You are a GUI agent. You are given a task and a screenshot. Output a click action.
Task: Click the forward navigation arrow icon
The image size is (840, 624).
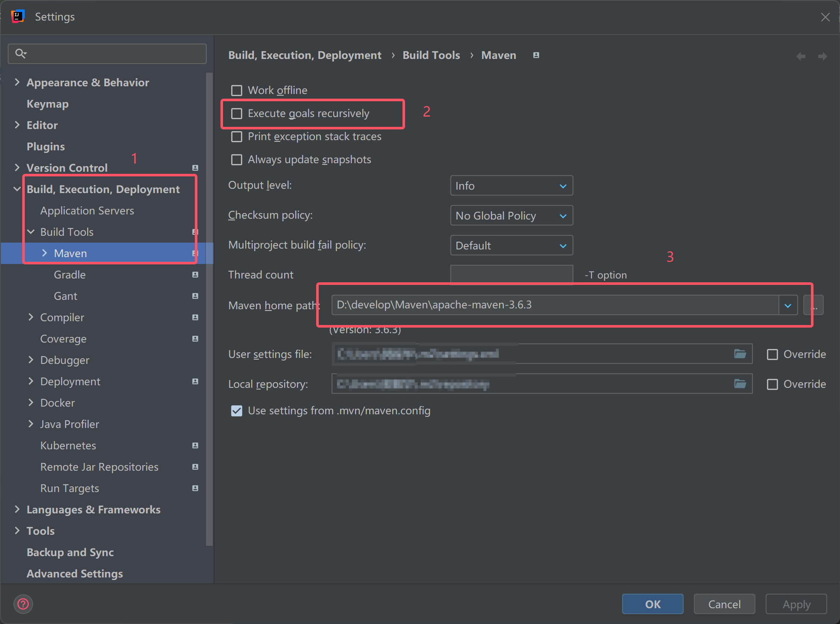coord(822,56)
